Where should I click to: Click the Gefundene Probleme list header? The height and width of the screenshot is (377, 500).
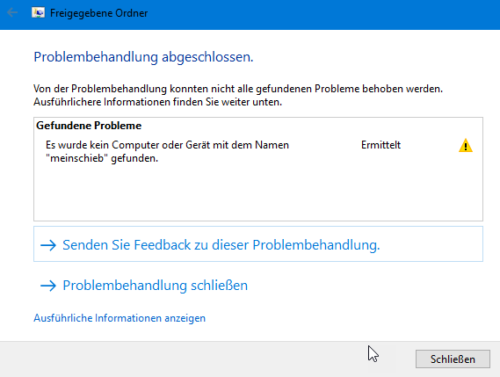pos(89,126)
